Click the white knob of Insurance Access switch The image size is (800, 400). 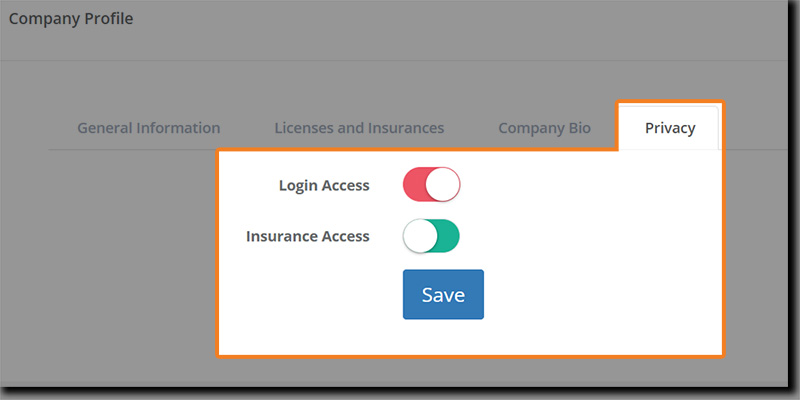pos(419,237)
